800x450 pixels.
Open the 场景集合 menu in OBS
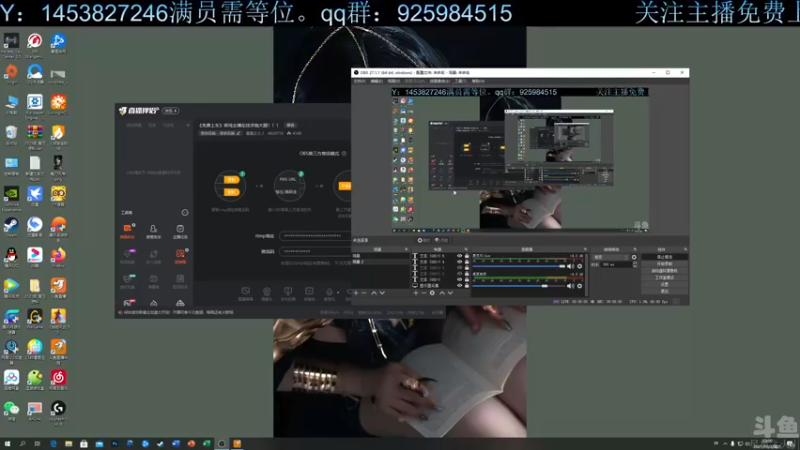439,81
